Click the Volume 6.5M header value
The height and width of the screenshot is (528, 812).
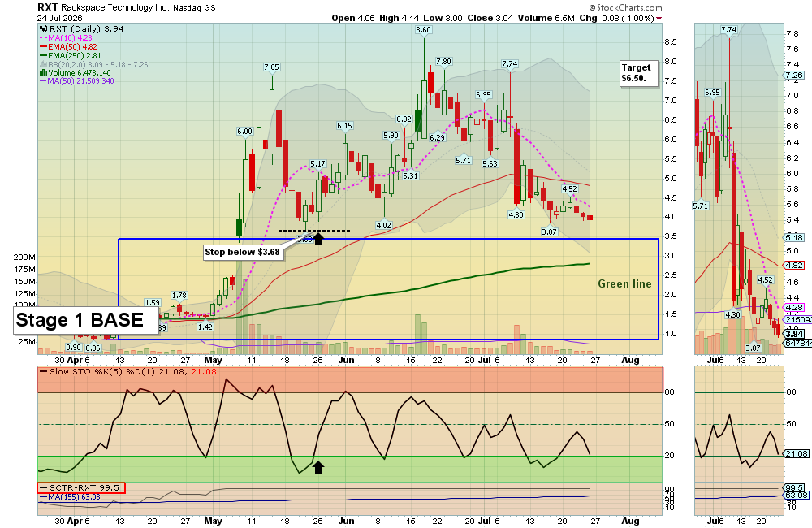pyautogui.click(x=546, y=18)
